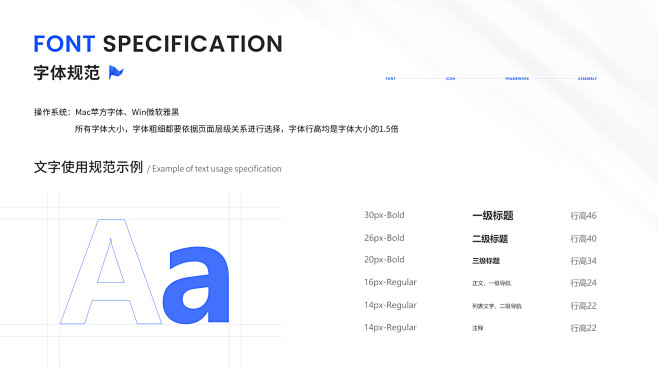Select 行高22 in the 注释 row
The width and height of the screenshot is (658, 370).
click(x=583, y=328)
